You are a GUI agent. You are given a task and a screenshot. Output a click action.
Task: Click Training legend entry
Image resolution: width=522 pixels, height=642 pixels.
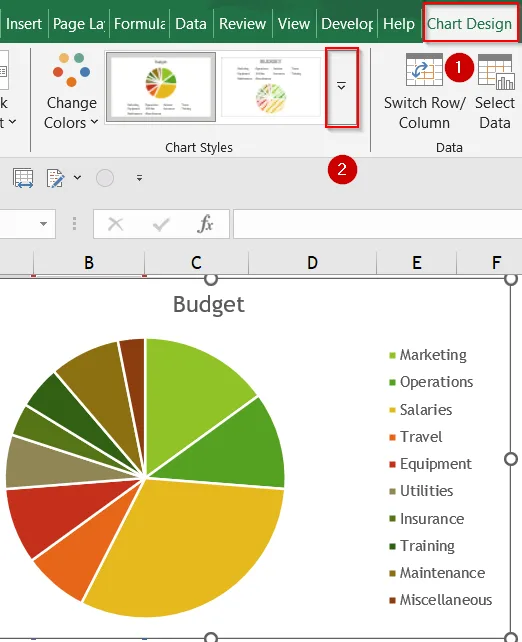[x=422, y=546]
